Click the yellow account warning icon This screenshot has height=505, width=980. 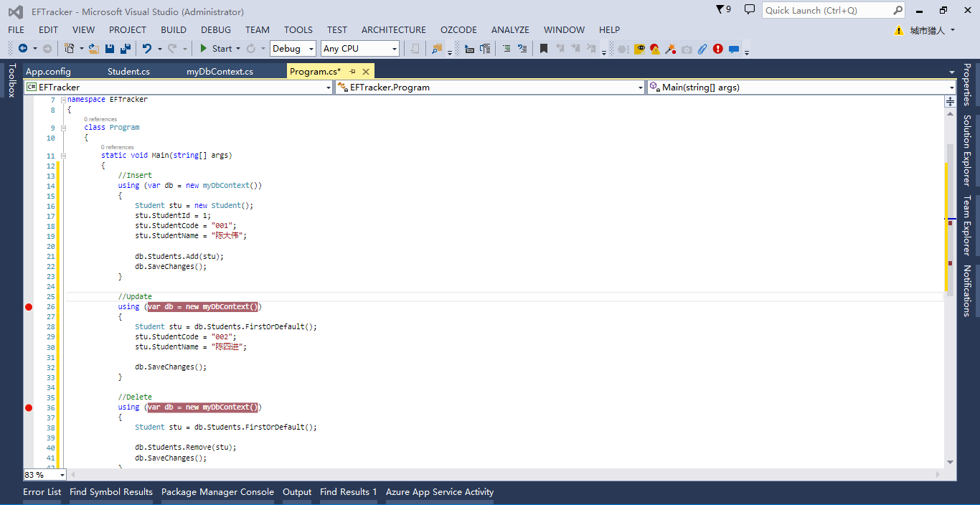(899, 30)
